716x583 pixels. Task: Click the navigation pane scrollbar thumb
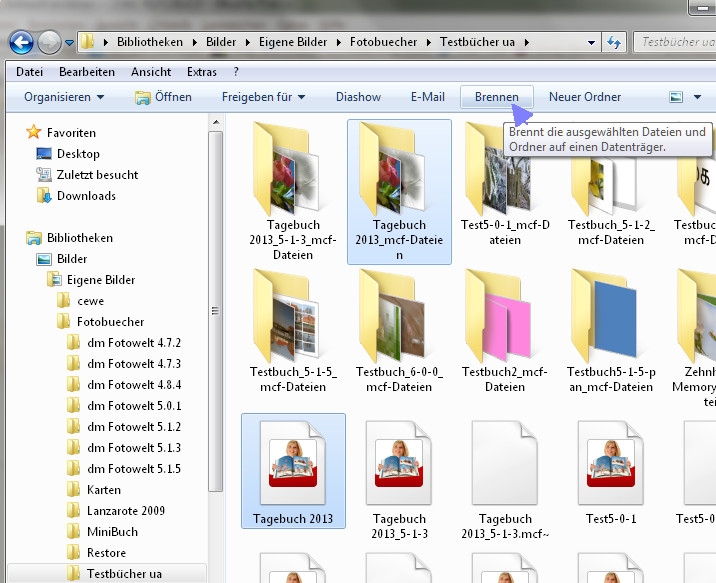216,311
